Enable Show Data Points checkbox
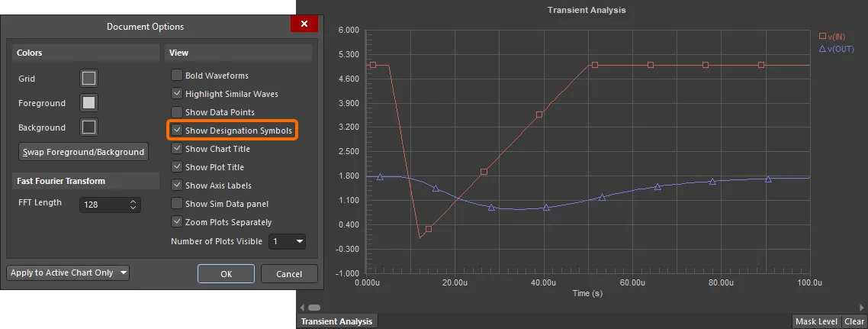 click(x=177, y=112)
